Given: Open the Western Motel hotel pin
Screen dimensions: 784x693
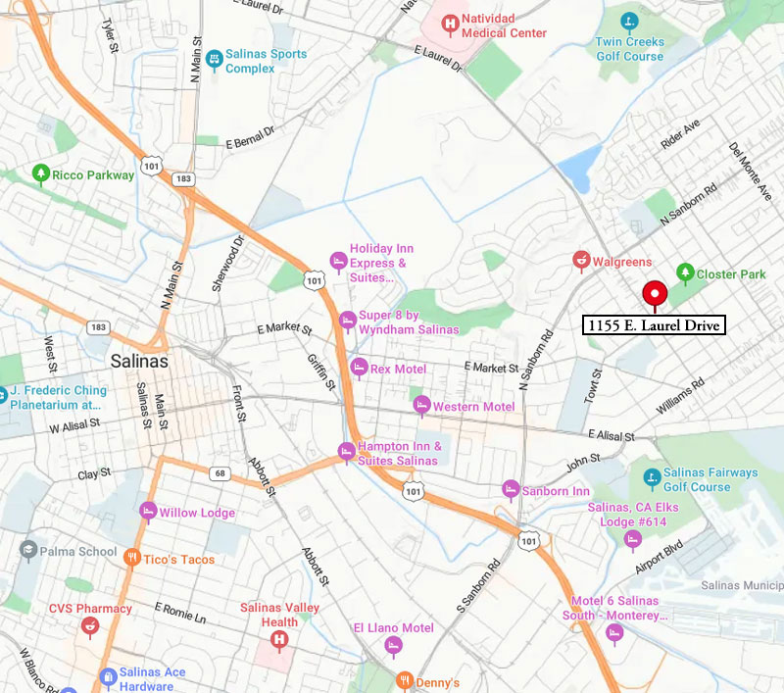Looking at the screenshot, I should [x=422, y=405].
